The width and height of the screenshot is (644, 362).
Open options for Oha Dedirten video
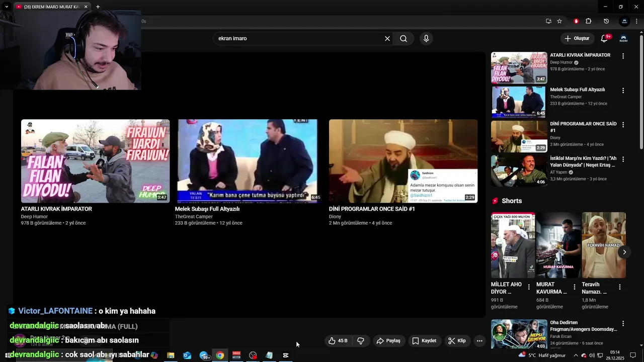click(x=623, y=324)
